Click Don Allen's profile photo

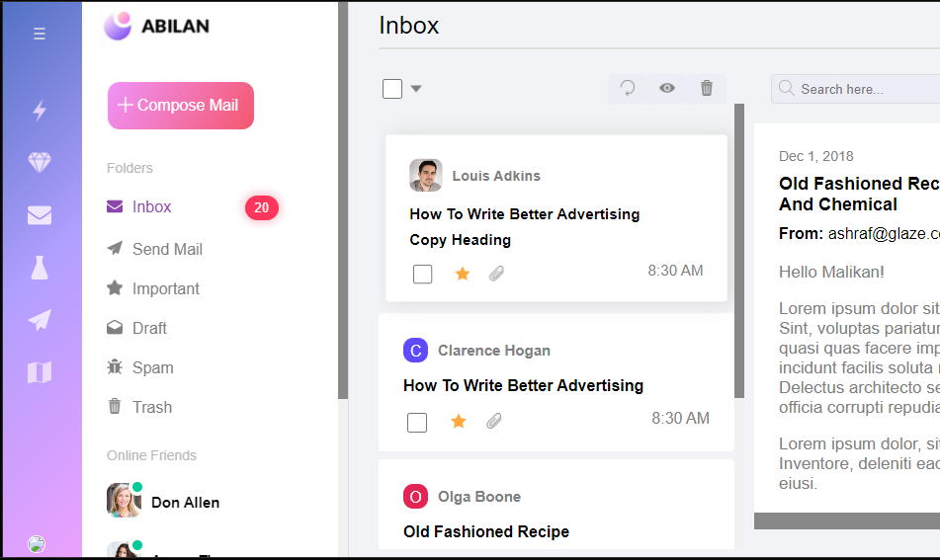[124, 501]
